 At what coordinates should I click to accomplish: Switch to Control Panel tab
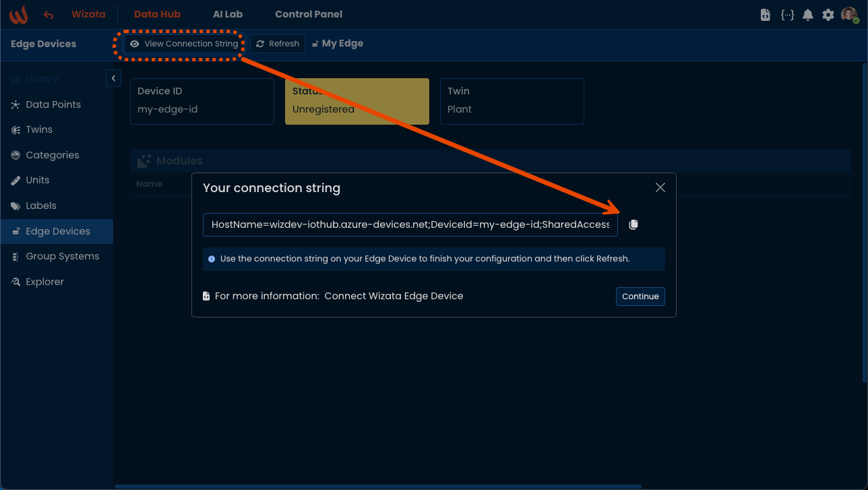point(309,14)
